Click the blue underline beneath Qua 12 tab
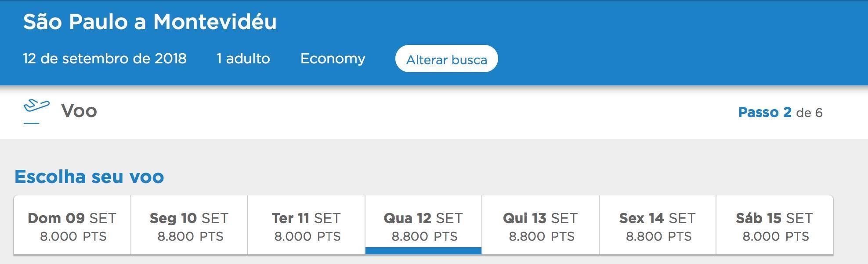Screen dimensions: 868x264 point(423,251)
